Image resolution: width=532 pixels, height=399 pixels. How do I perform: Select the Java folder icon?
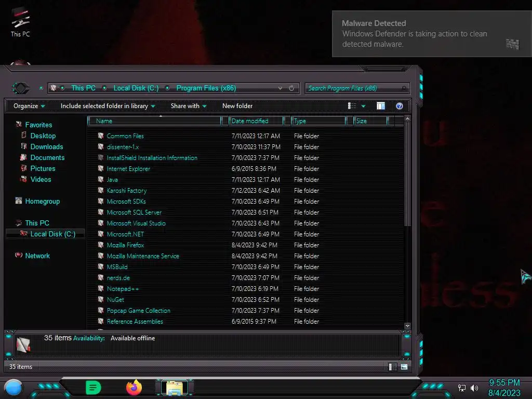pos(100,179)
